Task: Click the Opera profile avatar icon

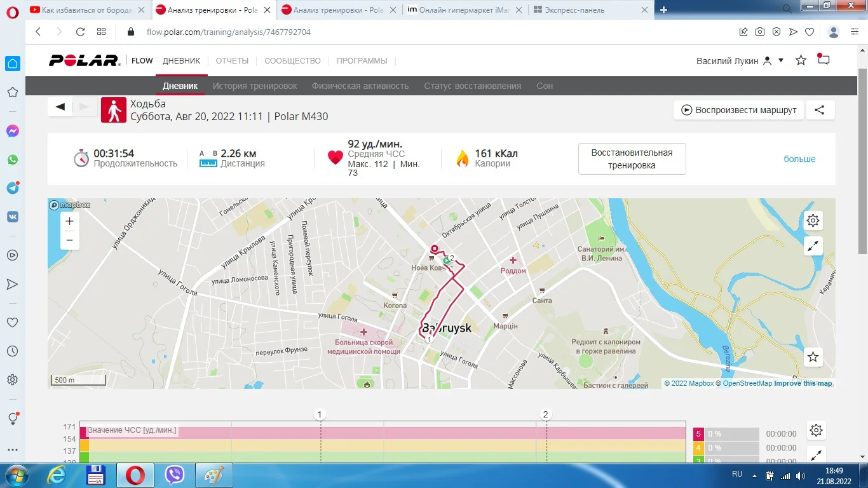Action: pyautogui.click(x=834, y=32)
